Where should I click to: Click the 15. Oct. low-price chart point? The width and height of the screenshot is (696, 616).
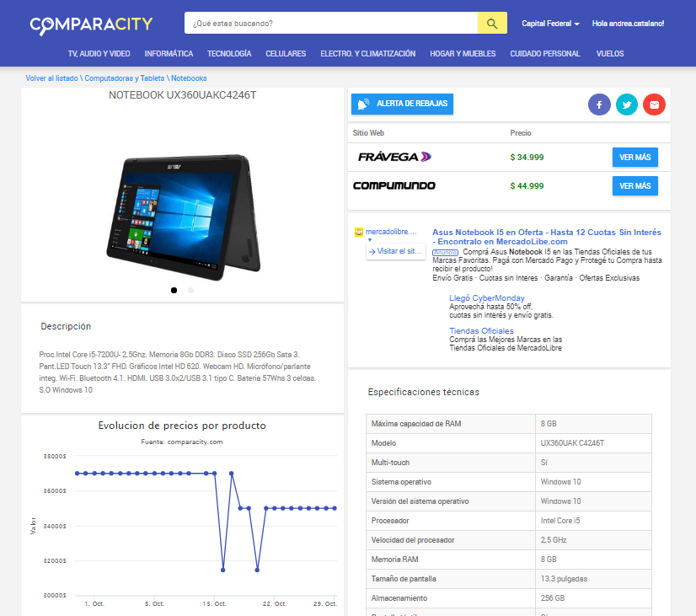(222, 570)
